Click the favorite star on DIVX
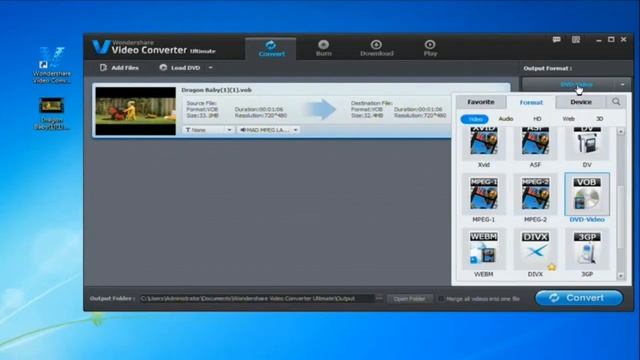The height and width of the screenshot is (360, 640). 552,267
